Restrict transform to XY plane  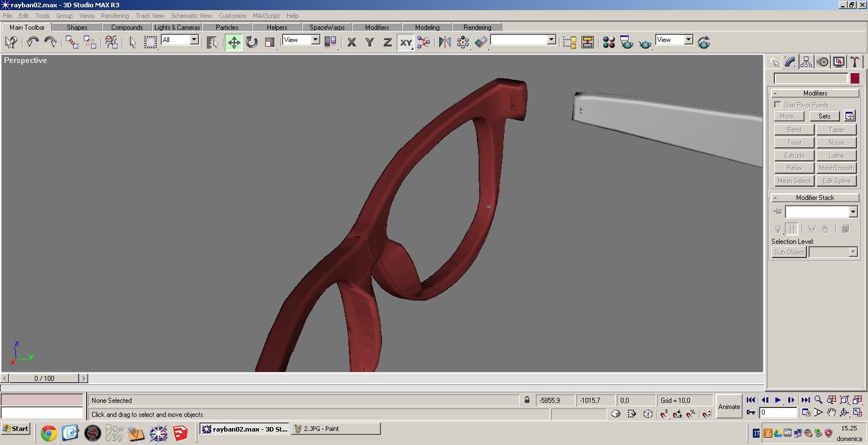coord(406,42)
